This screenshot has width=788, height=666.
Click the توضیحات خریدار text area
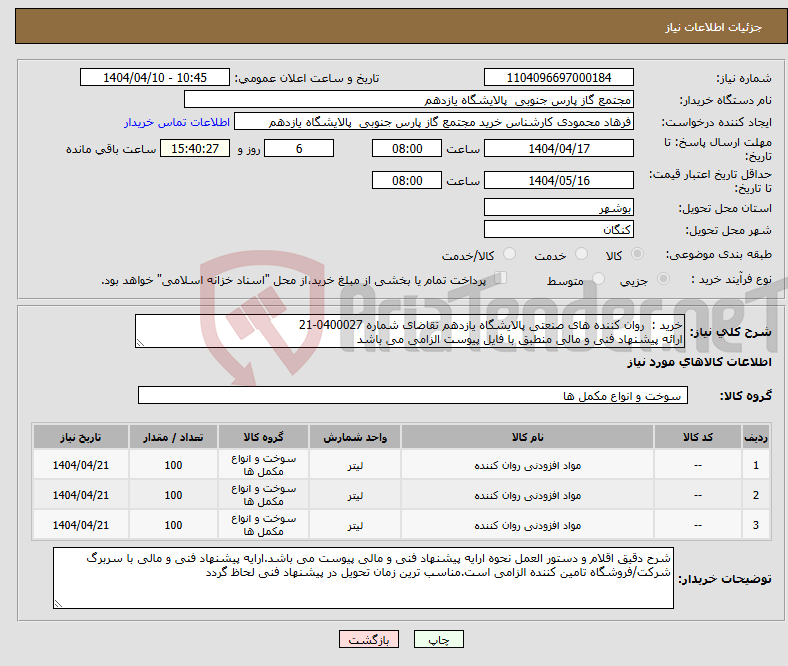click(363, 578)
